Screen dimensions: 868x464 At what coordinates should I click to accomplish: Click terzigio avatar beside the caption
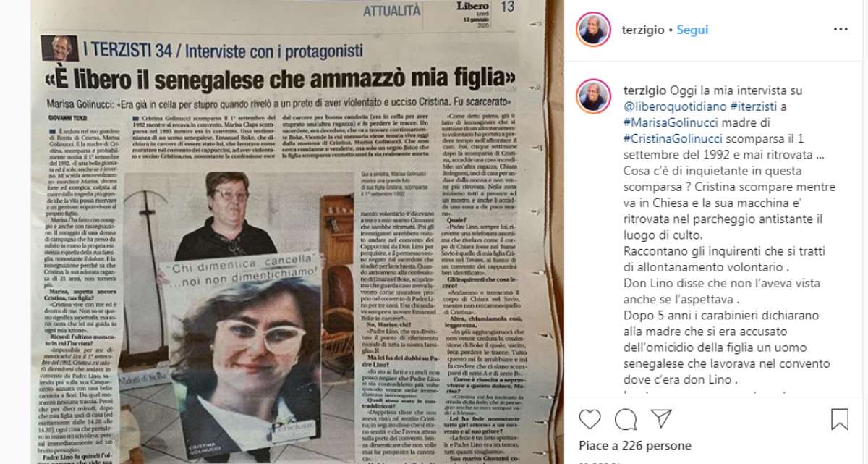coord(594,96)
